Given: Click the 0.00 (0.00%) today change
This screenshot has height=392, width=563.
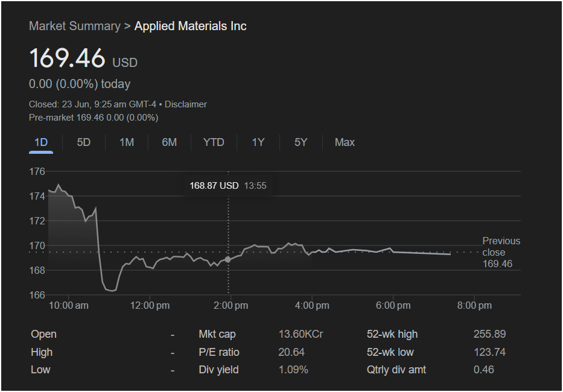Looking at the screenshot, I should coord(80,84).
